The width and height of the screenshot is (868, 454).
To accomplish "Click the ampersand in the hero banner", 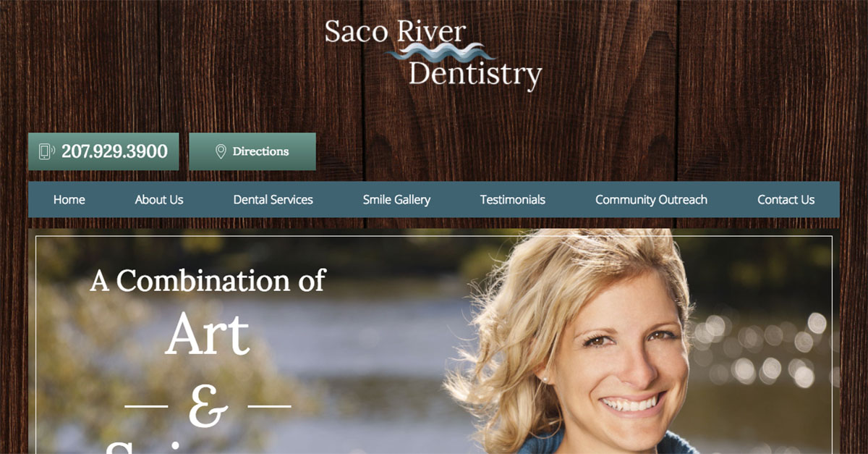I will pos(208,406).
